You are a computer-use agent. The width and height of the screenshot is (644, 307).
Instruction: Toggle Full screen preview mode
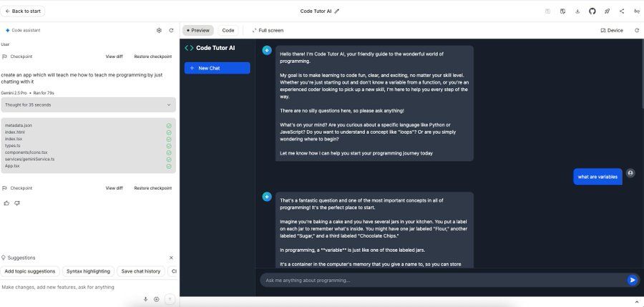(x=268, y=30)
